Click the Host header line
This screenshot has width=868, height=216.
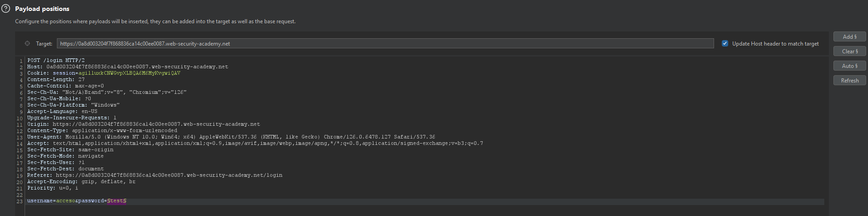click(x=128, y=67)
